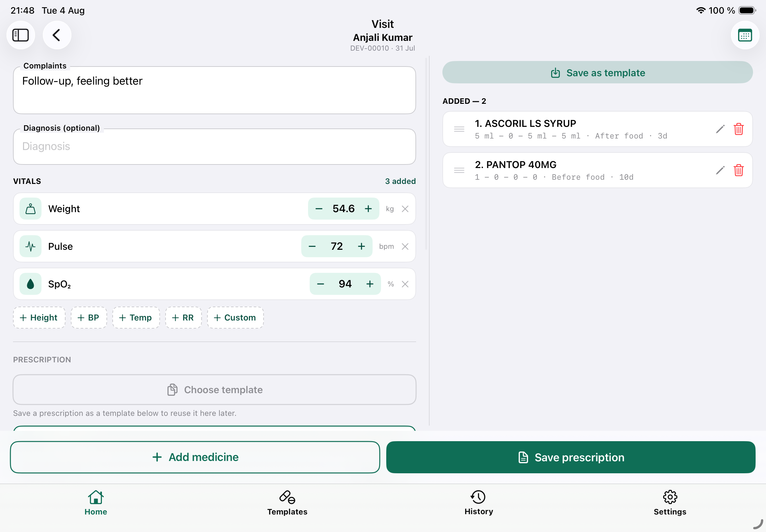
Task: Click the '3 added' vitals count
Action: 400,181
